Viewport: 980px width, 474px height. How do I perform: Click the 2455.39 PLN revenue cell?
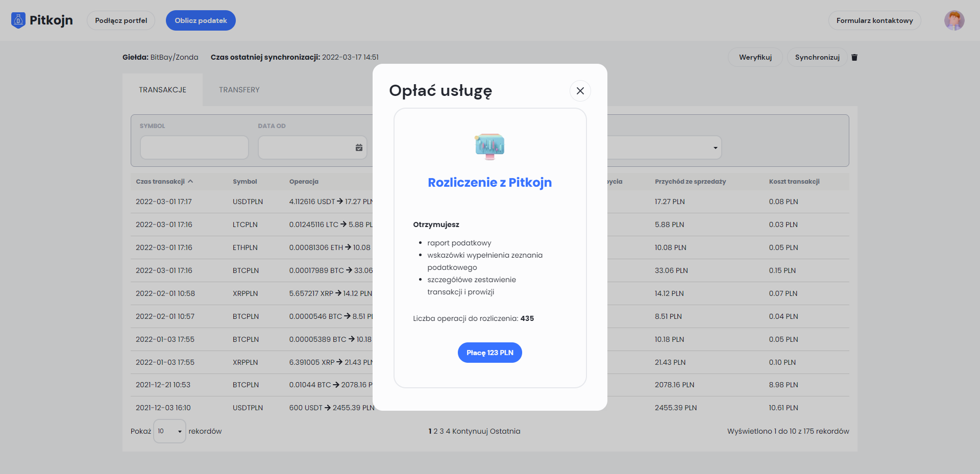point(676,408)
